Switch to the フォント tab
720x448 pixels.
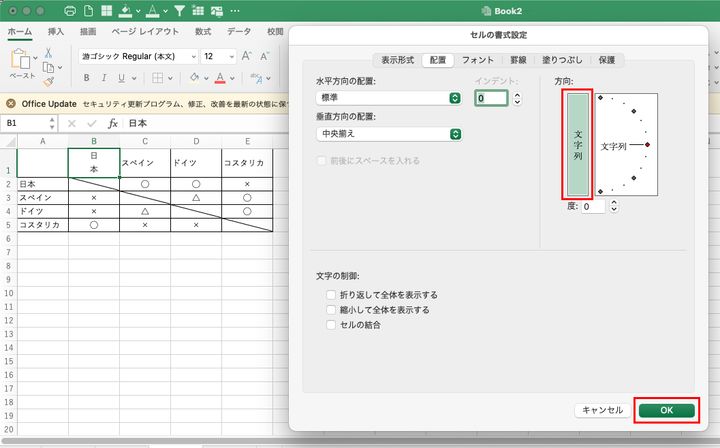[477, 60]
